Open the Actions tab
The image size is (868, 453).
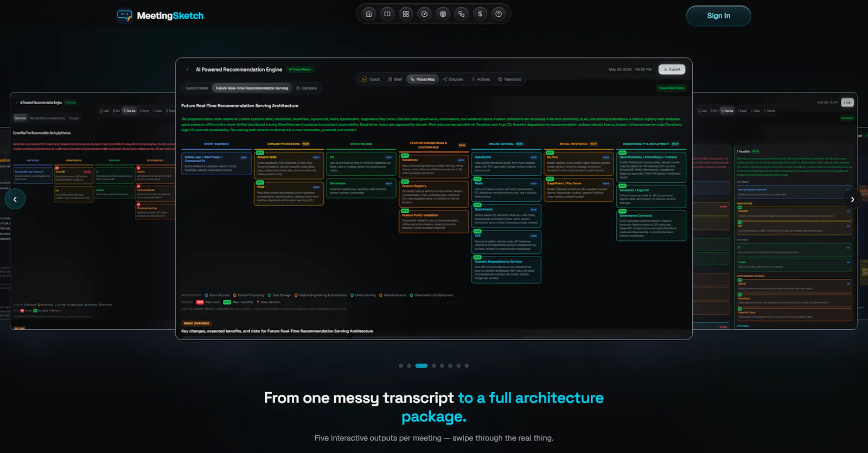pos(480,79)
